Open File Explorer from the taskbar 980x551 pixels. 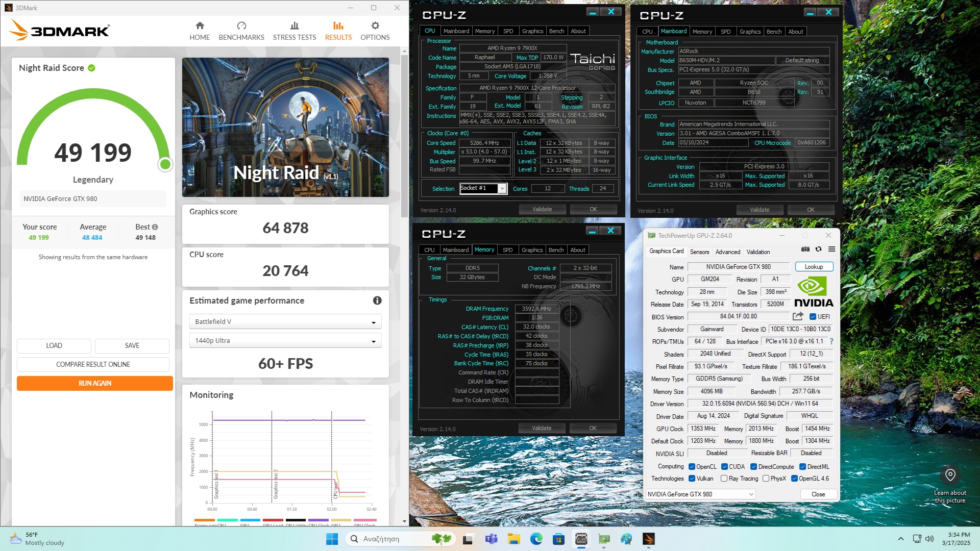513,539
